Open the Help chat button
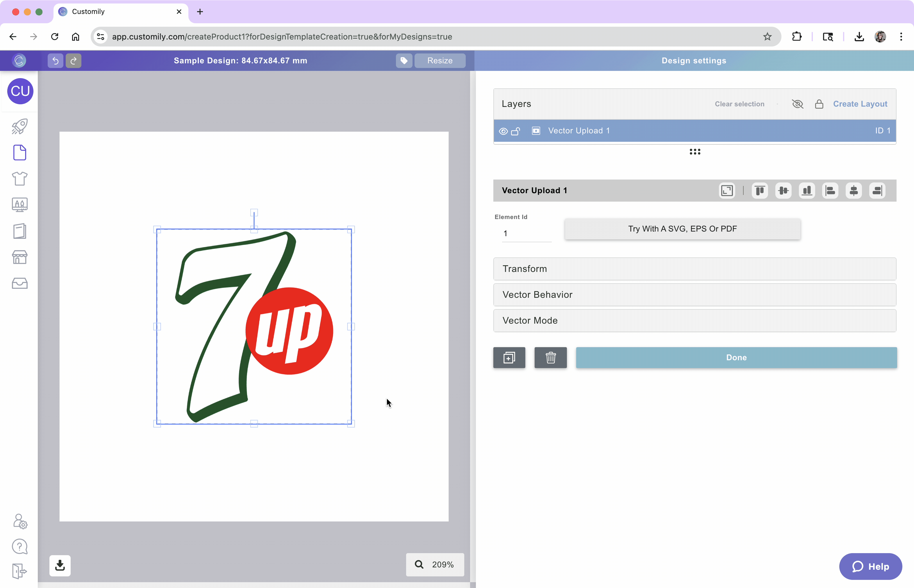 pyautogui.click(x=870, y=566)
